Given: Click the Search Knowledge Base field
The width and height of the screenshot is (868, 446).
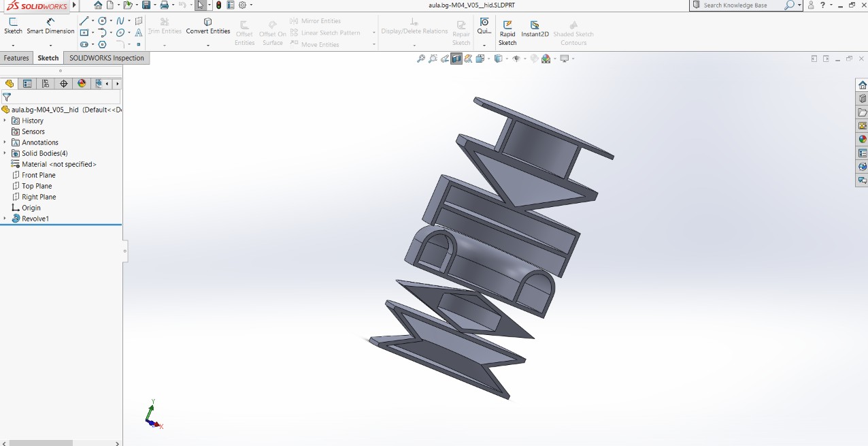Looking at the screenshot, I should [741, 5].
